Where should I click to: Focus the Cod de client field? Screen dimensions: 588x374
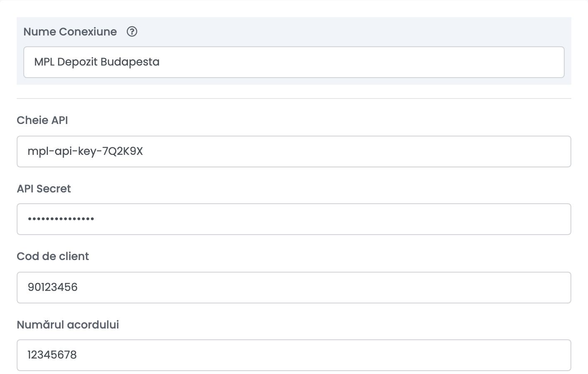(x=294, y=288)
